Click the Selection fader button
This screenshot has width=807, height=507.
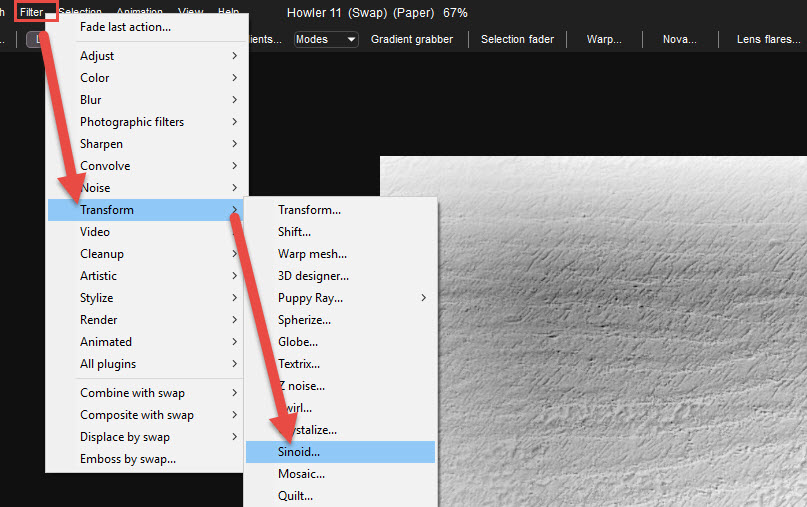pyautogui.click(x=517, y=39)
